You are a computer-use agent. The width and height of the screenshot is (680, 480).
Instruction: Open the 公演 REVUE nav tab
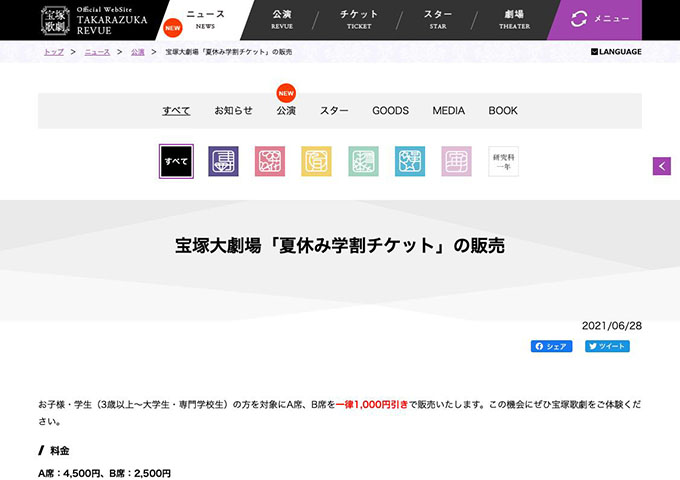pos(282,20)
